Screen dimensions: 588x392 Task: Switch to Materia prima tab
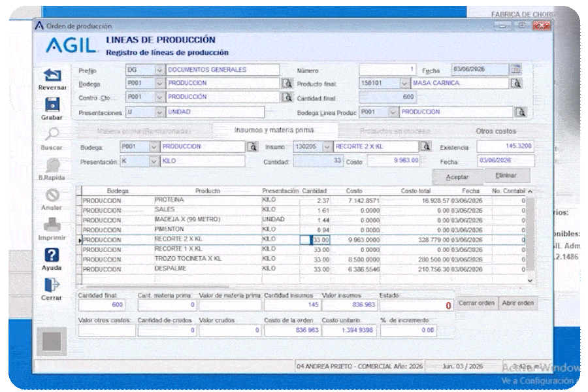click(x=144, y=131)
